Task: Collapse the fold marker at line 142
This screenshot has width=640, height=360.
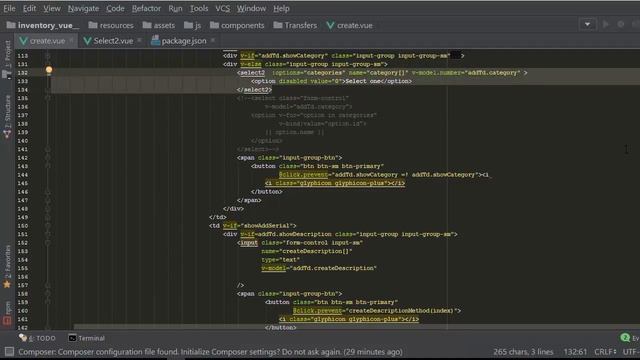Action: (x=48, y=158)
